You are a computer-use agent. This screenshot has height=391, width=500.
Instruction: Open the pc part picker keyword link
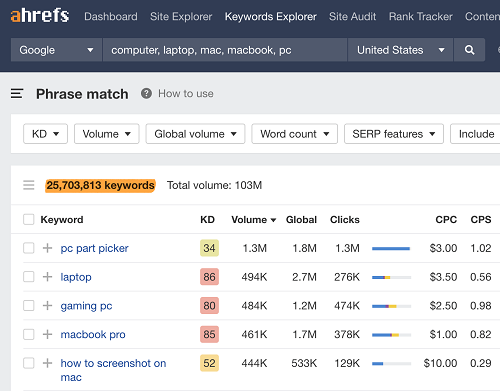click(94, 248)
